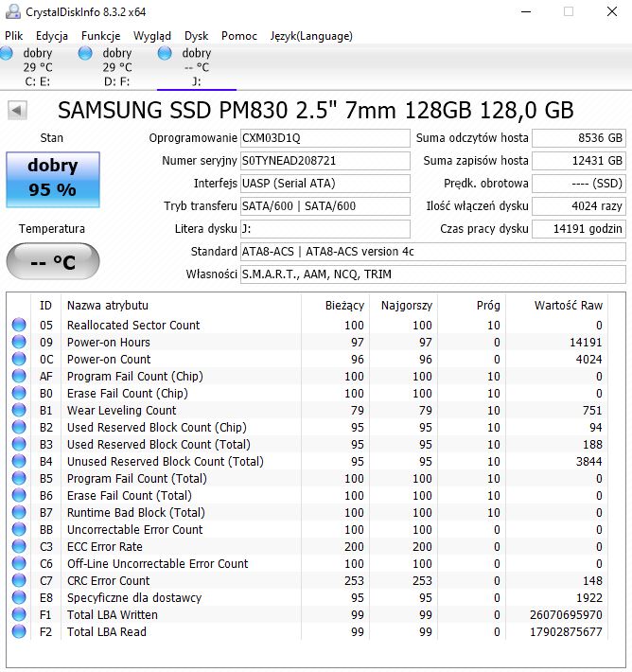The width and height of the screenshot is (632, 672).
Task: Open the Język(Language) menu
Action: [311, 36]
